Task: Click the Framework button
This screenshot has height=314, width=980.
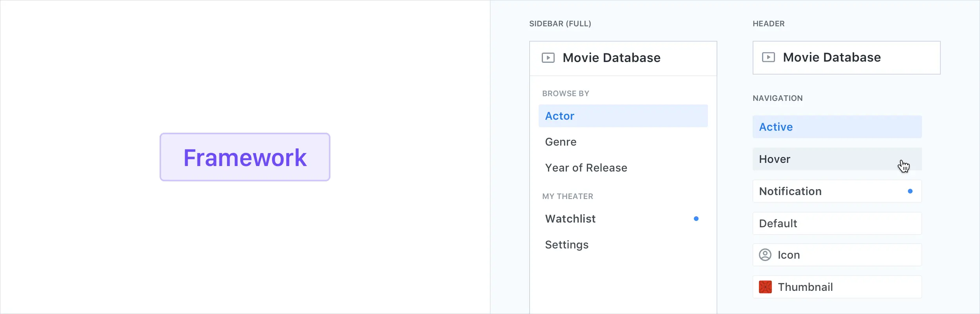Action: tap(245, 157)
